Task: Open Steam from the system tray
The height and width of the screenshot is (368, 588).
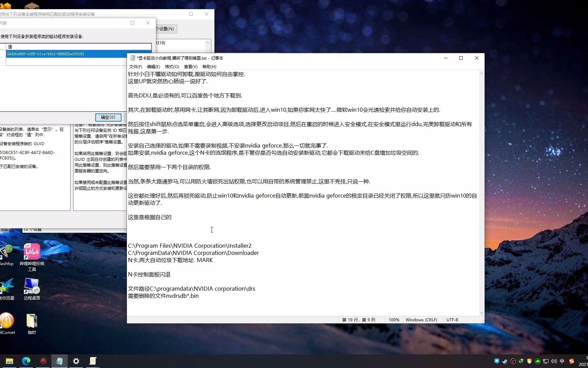Action: (x=505, y=361)
